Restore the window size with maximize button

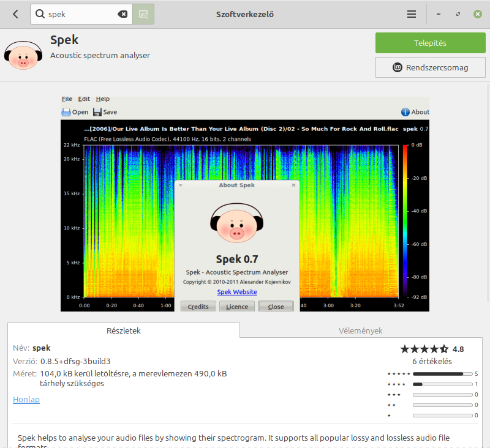(458, 14)
